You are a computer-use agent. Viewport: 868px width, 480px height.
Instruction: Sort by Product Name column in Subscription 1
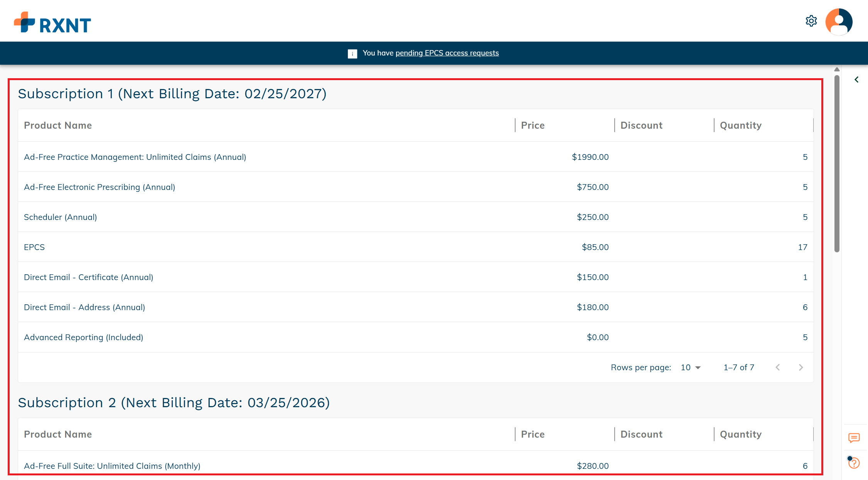coord(58,126)
